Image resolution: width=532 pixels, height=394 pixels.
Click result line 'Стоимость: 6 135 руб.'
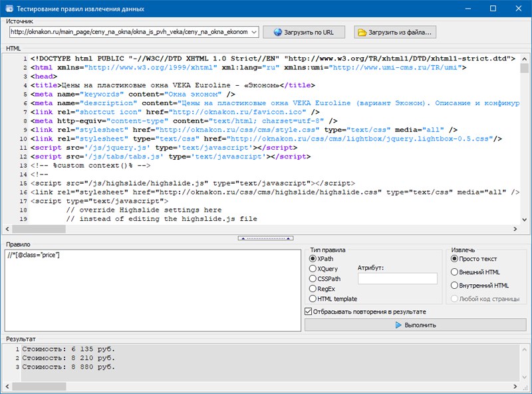(x=68, y=349)
